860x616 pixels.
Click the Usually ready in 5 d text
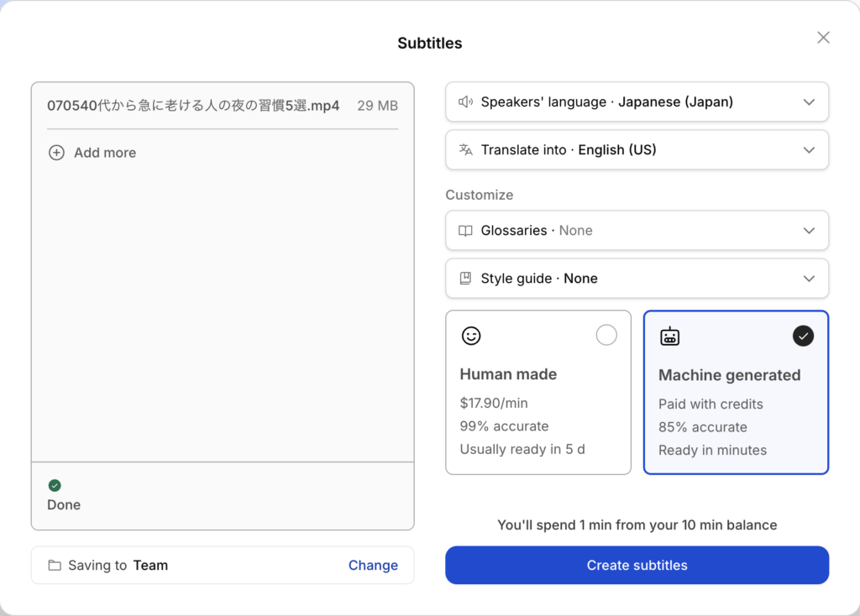522,449
